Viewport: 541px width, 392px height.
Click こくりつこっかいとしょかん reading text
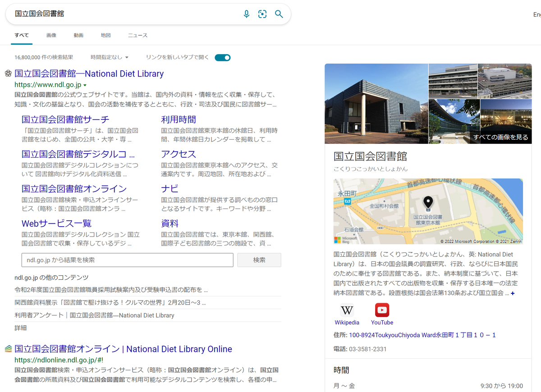371,169
